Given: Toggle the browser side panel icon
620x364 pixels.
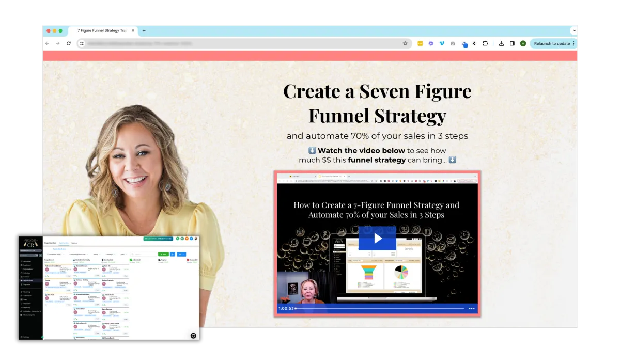Looking at the screenshot, I should (x=512, y=43).
